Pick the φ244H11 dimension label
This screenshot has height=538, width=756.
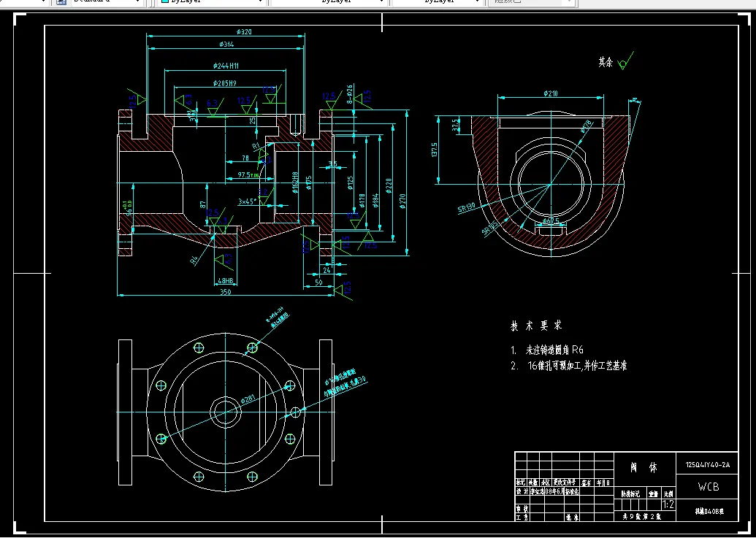[226, 66]
